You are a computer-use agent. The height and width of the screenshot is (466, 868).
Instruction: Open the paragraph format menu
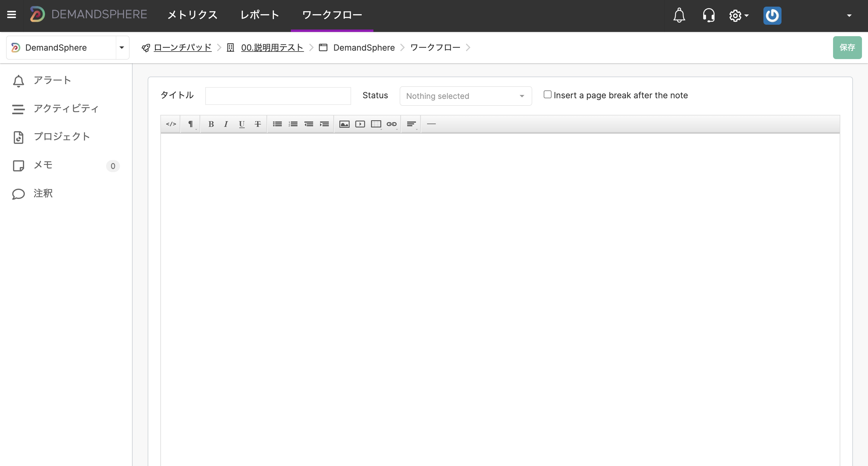[x=190, y=124]
